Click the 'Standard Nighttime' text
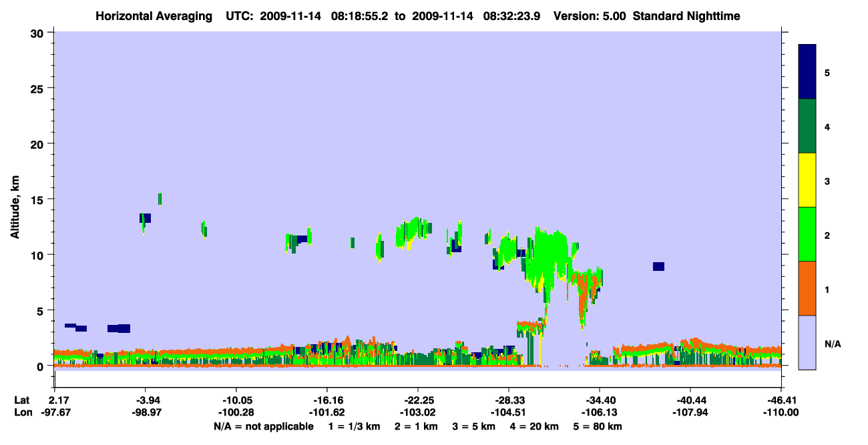The width and height of the screenshot is (868, 445). click(686, 15)
